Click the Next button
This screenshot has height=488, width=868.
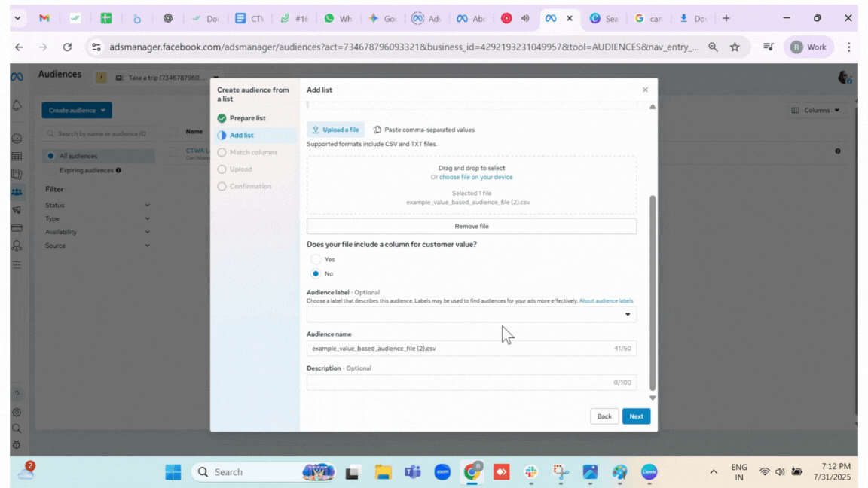pos(636,416)
